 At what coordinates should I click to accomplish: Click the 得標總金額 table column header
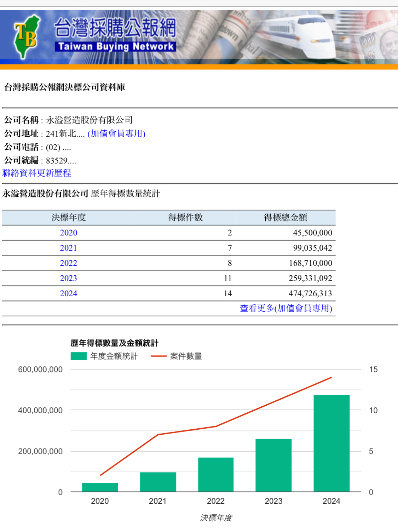pos(285,218)
